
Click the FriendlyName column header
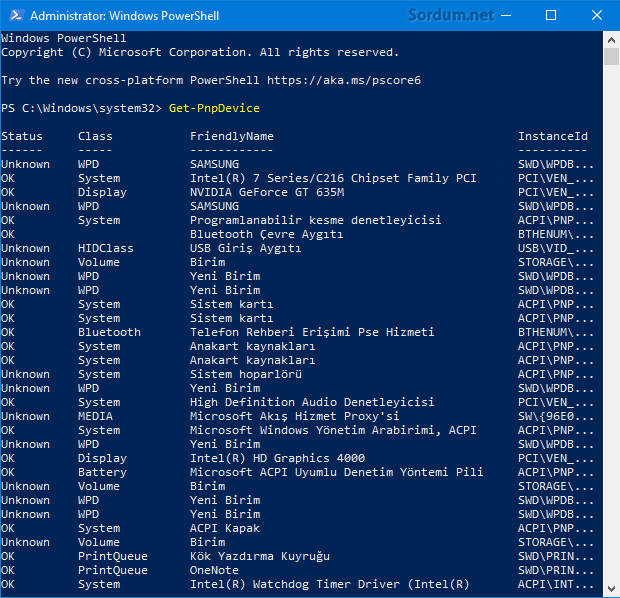click(x=232, y=136)
